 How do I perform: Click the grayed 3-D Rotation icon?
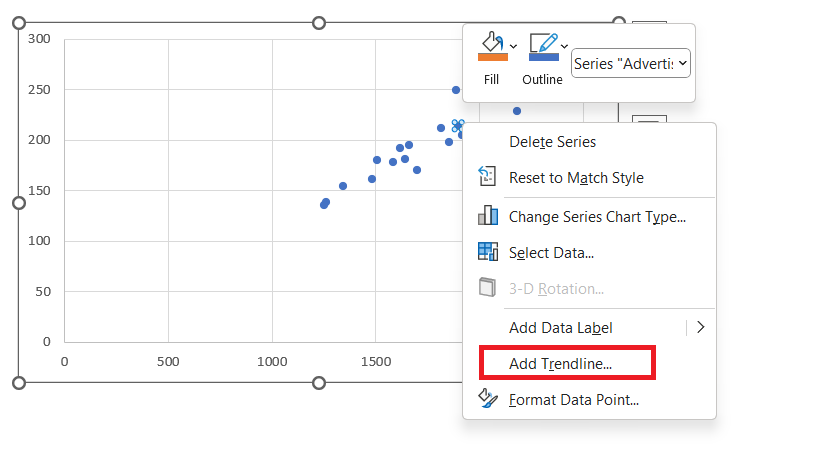487,287
